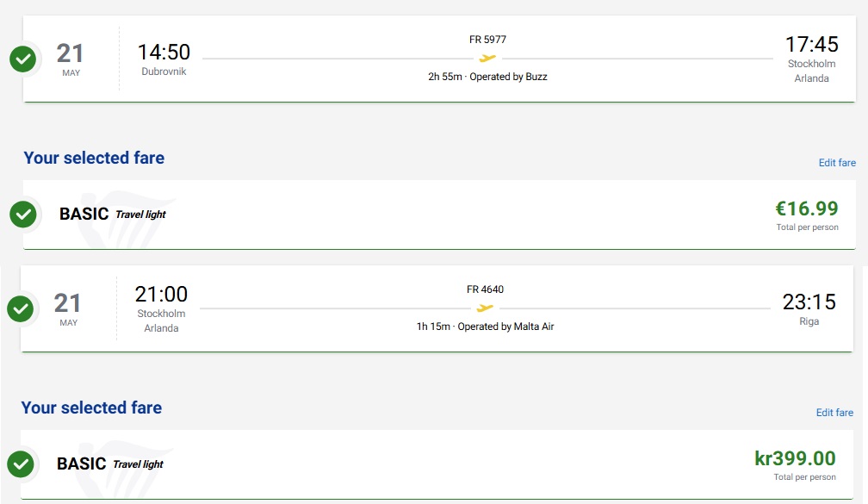Click the kr399.00 total per person price
This screenshot has height=504, width=868.
[795, 458]
